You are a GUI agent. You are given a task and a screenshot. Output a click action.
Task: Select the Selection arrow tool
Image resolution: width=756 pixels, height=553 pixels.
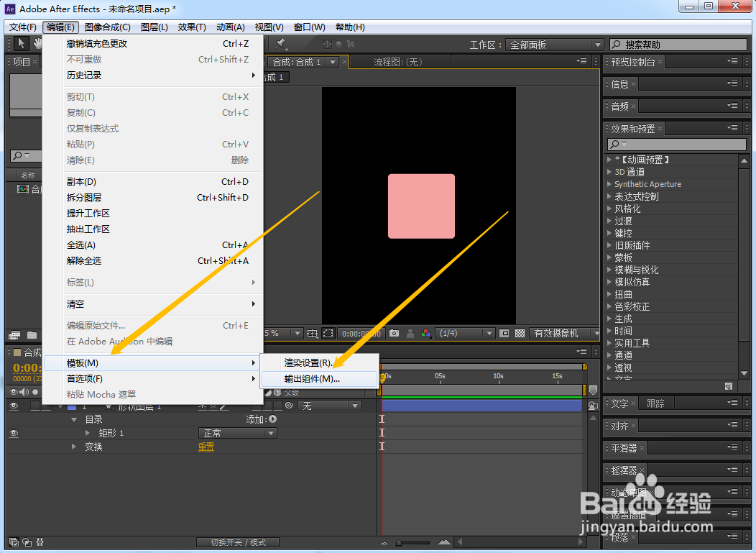(x=21, y=43)
